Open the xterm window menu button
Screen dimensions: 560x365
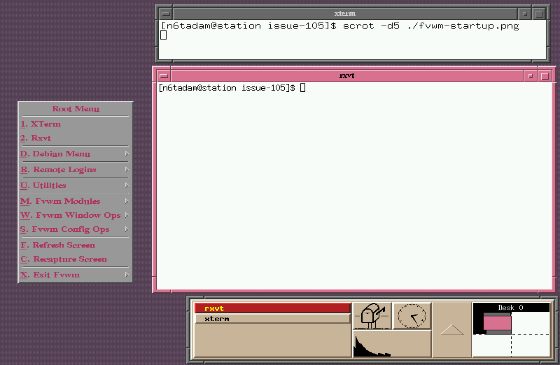[x=166, y=14]
